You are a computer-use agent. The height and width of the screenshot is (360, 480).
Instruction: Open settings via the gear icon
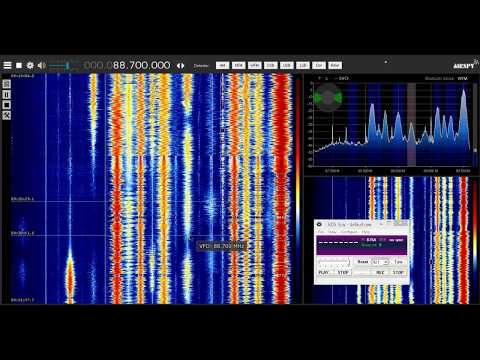point(30,65)
